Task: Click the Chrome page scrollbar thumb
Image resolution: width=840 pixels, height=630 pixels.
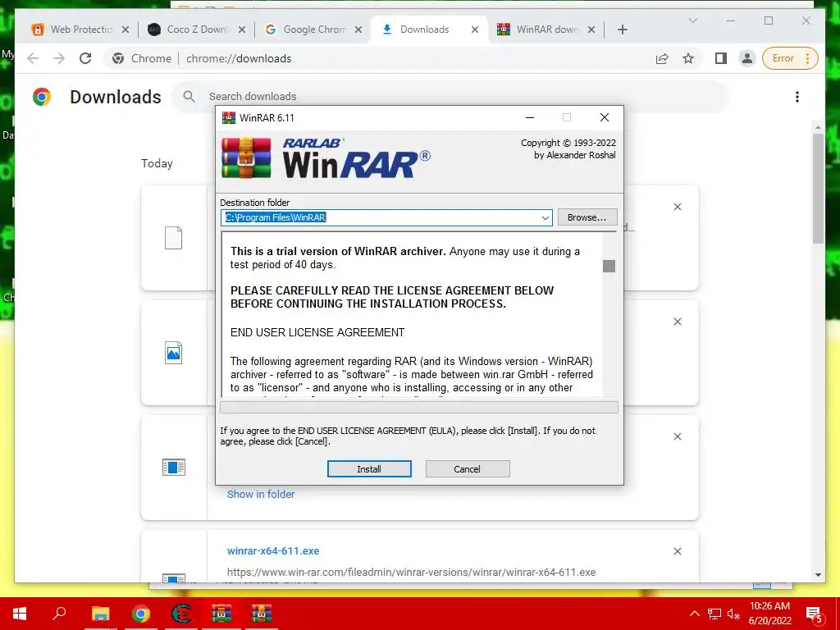Action: coord(818,189)
